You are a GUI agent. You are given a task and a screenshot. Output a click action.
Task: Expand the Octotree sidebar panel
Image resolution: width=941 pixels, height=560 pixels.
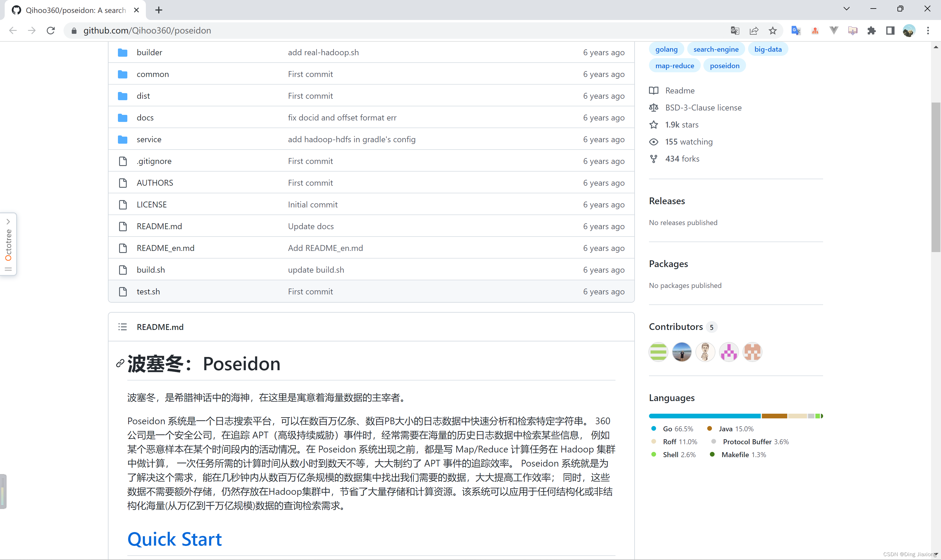[8, 244]
